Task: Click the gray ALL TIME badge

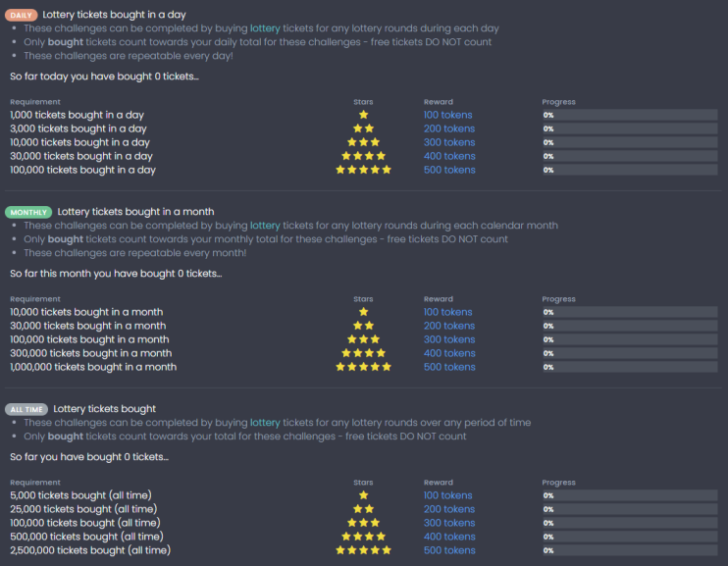Action: (26, 409)
